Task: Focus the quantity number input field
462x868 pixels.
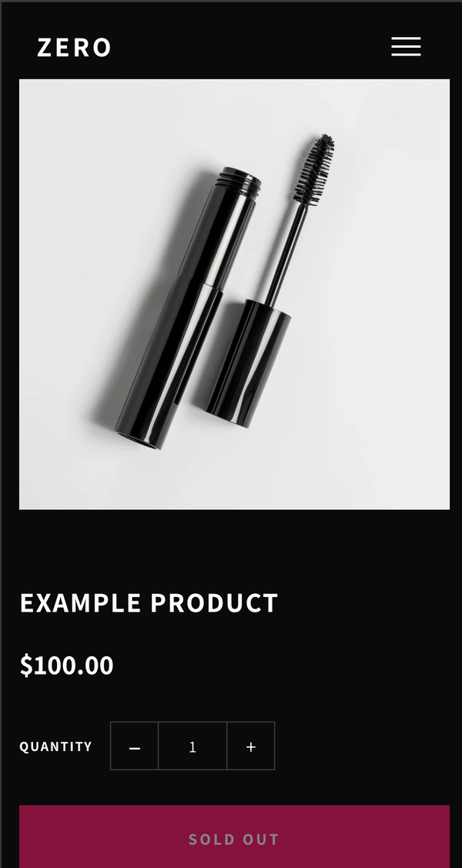Action: point(192,746)
